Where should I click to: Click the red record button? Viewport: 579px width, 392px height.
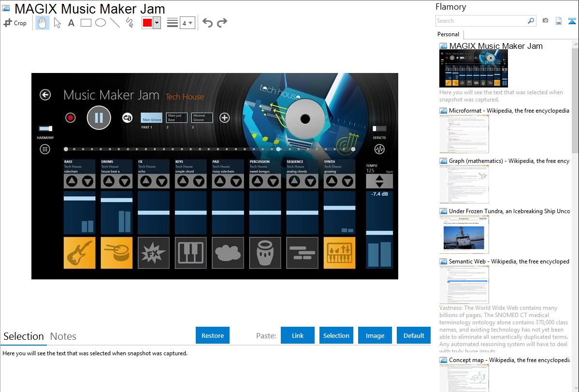point(71,118)
